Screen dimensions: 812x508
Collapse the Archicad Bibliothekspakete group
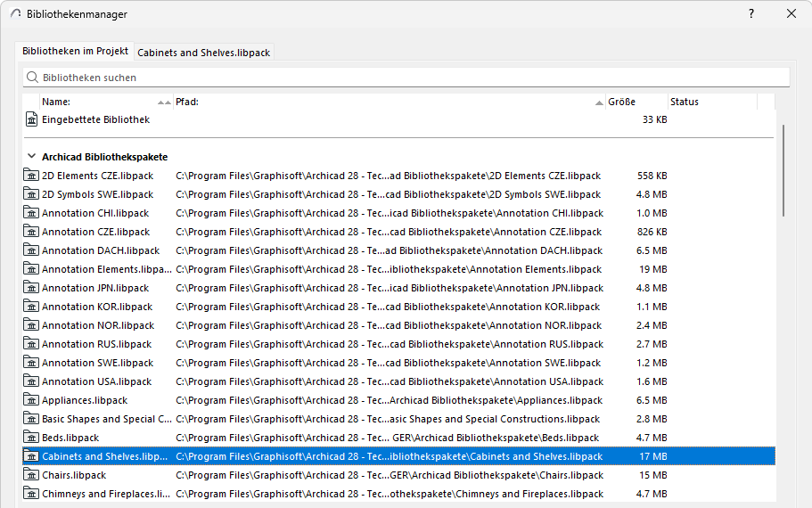click(x=31, y=156)
